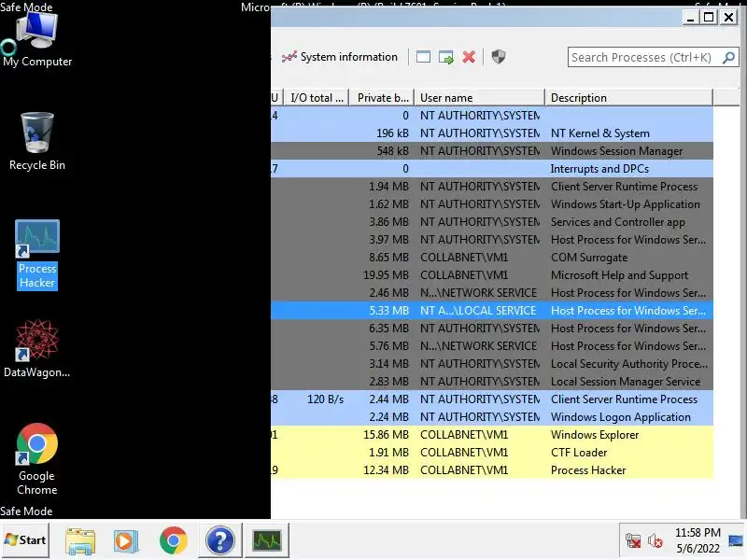The image size is (747, 560).
Task: Click the 2.44 MB Client Server Runtime row
Action: [x=492, y=399]
